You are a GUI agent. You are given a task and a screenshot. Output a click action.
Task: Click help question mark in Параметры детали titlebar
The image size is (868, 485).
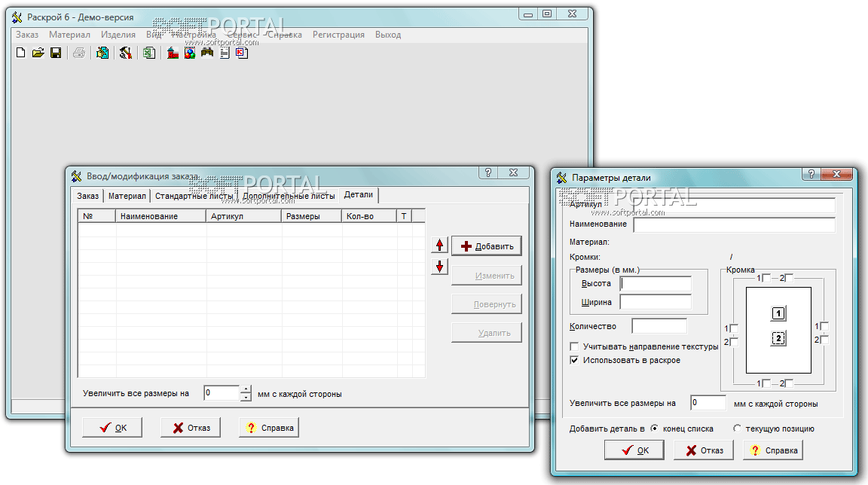[811, 174]
